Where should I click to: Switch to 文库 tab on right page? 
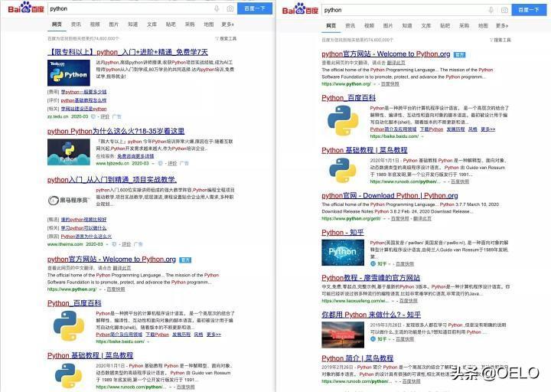pos(426,26)
